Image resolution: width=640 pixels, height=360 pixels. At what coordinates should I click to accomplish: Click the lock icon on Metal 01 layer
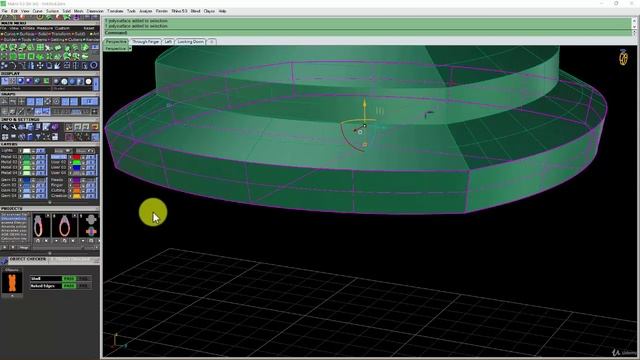pyautogui.click(x=33, y=157)
